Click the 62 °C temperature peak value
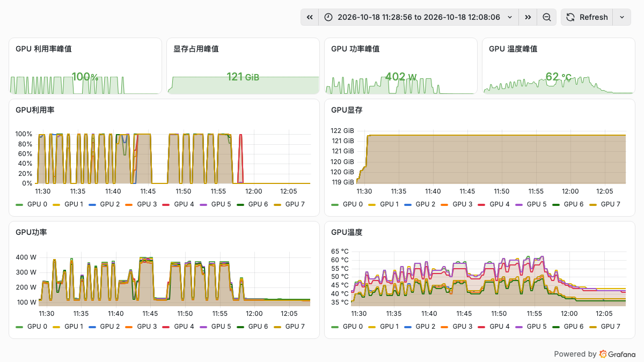The height and width of the screenshot is (362, 644). pos(559,77)
